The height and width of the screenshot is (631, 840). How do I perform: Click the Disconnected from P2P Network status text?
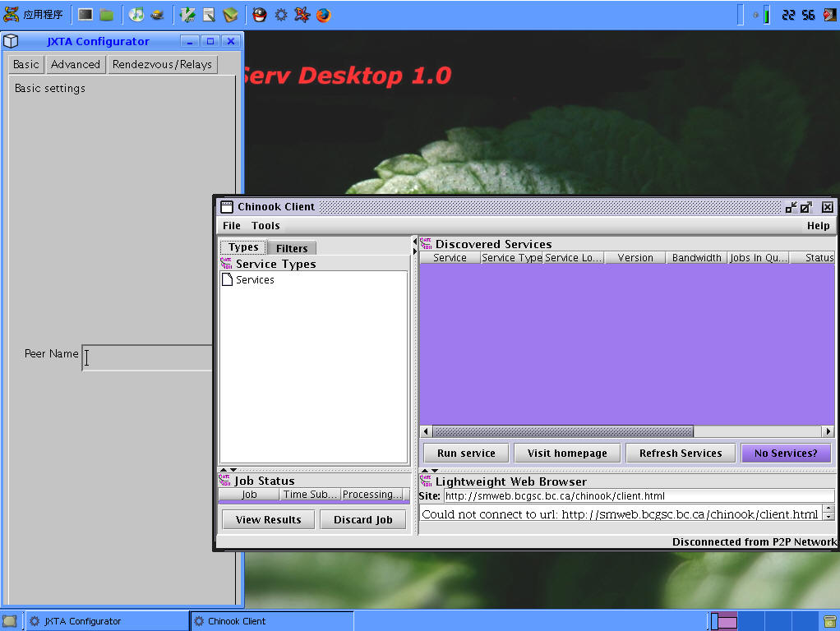[755, 541]
